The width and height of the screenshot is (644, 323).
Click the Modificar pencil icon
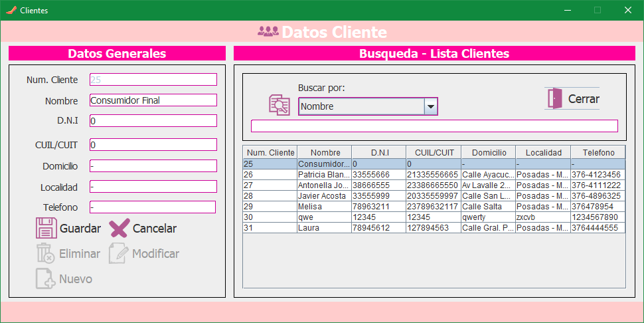coord(118,253)
